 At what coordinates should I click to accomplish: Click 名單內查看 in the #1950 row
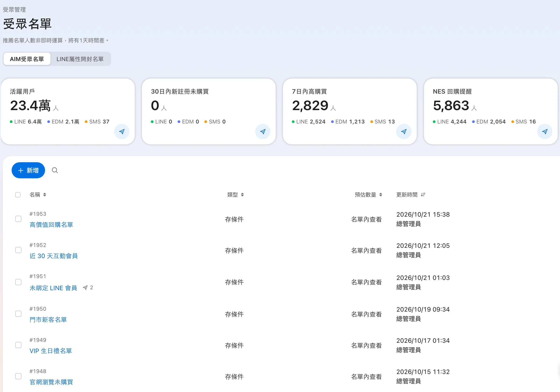pyautogui.click(x=366, y=314)
